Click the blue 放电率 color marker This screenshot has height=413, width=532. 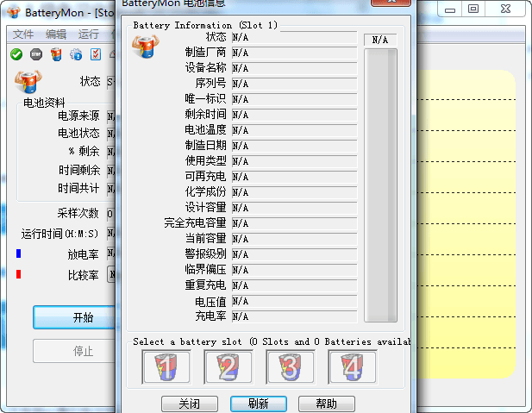pyautogui.click(x=19, y=253)
